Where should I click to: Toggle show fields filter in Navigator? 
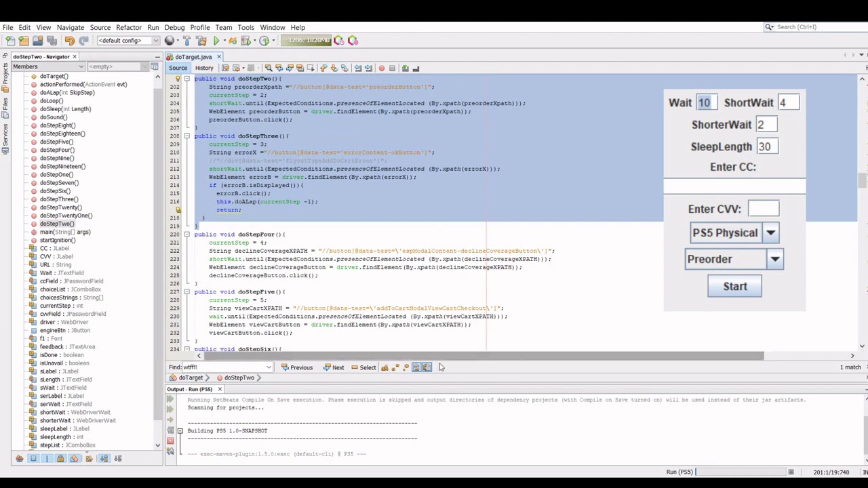[33, 459]
